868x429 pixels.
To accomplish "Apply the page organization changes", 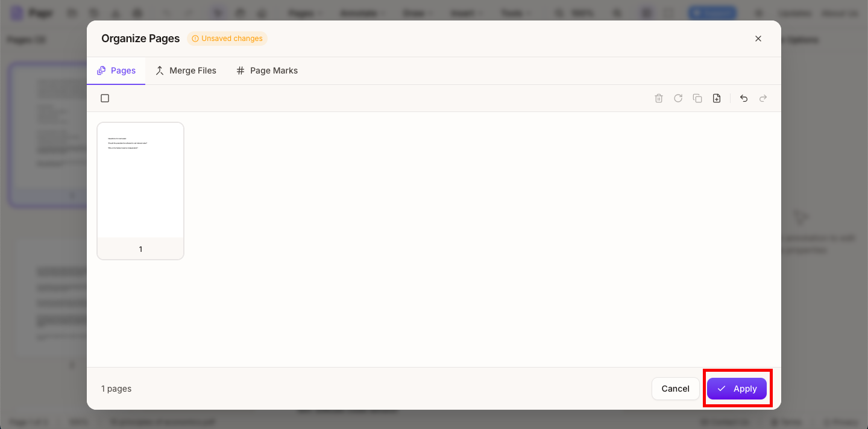I will click(x=737, y=389).
